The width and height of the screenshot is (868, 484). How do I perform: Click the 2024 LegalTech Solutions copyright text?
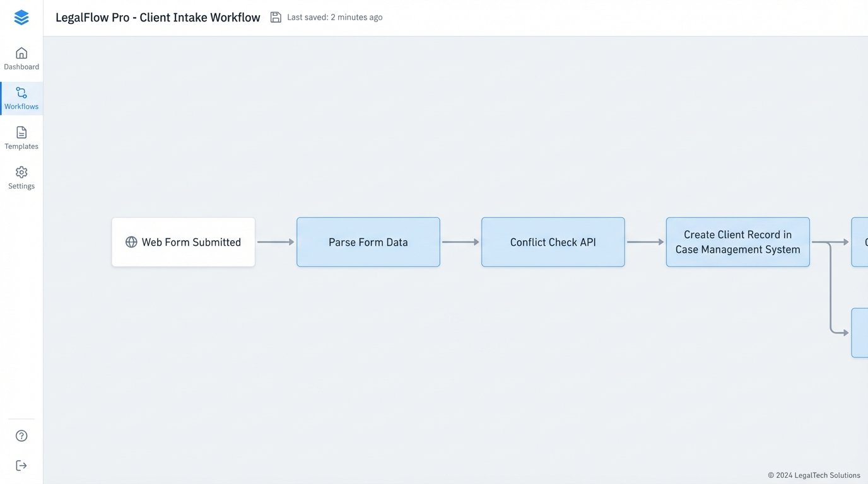click(814, 475)
